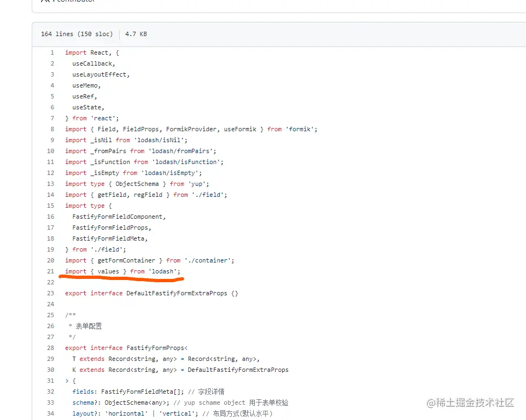Click 'FastifyFormFieldProps,' on line 17
Image resolution: width=526 pixels, height=420 pixels.
point(112,228)
